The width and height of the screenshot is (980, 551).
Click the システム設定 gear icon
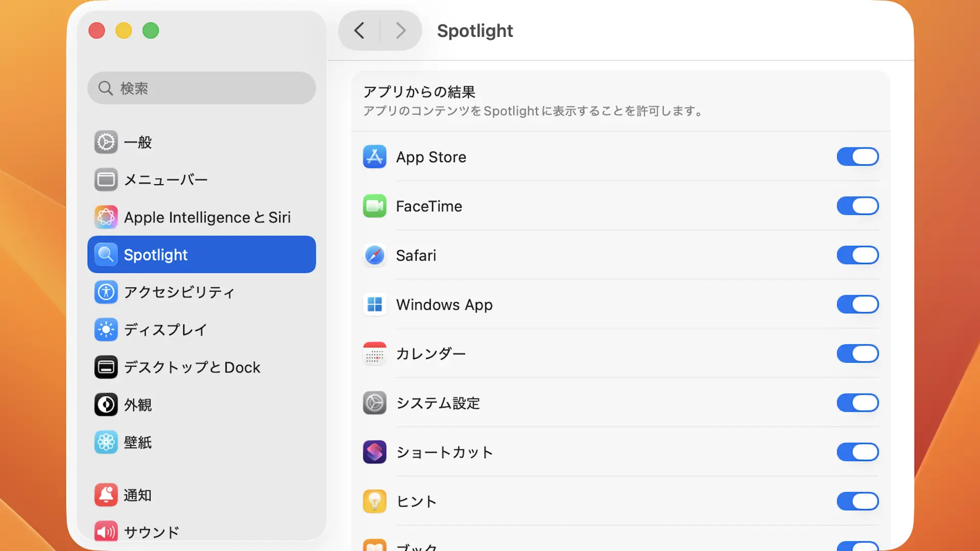click(374, 403)
